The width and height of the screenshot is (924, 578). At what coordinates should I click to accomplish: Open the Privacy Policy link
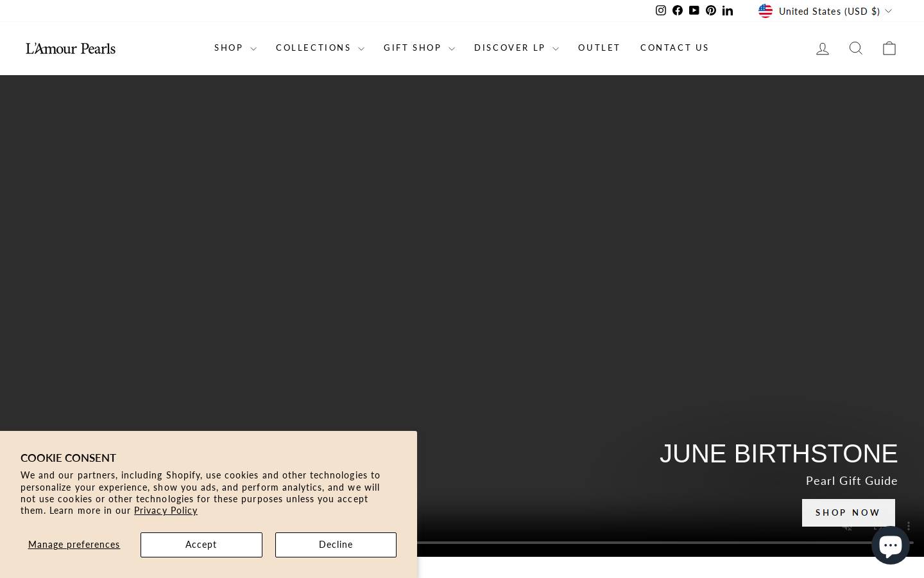(166, 511)
